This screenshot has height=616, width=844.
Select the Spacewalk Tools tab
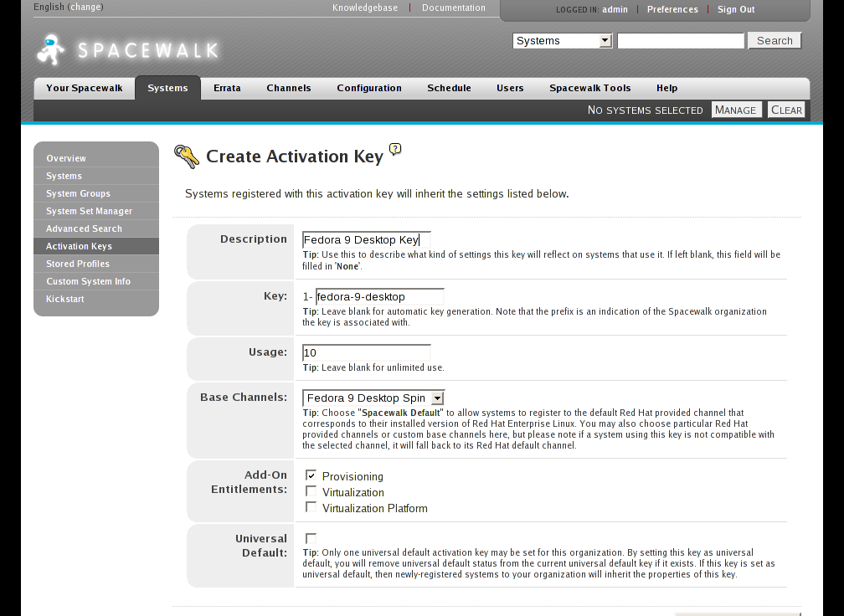click(590, 88)
